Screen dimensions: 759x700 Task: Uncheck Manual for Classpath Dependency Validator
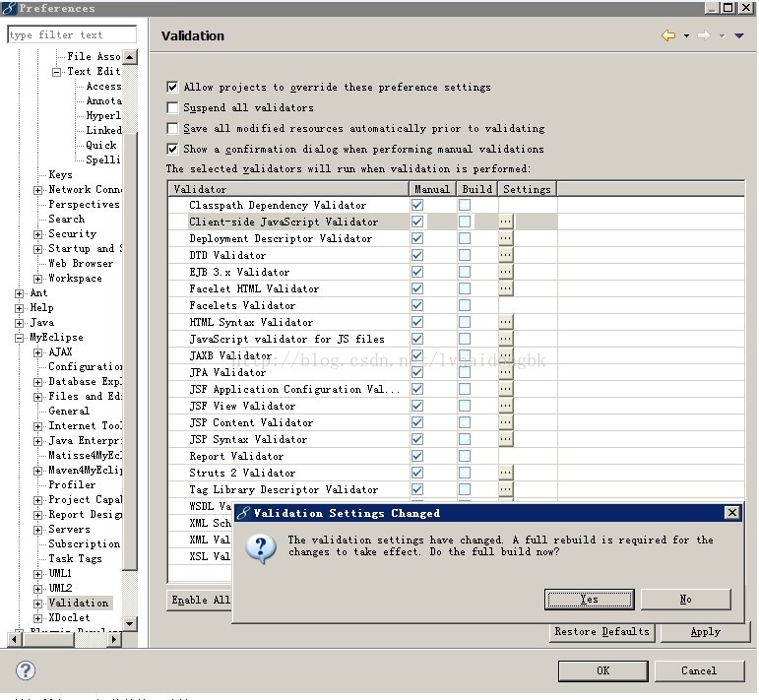click(417, 205)
